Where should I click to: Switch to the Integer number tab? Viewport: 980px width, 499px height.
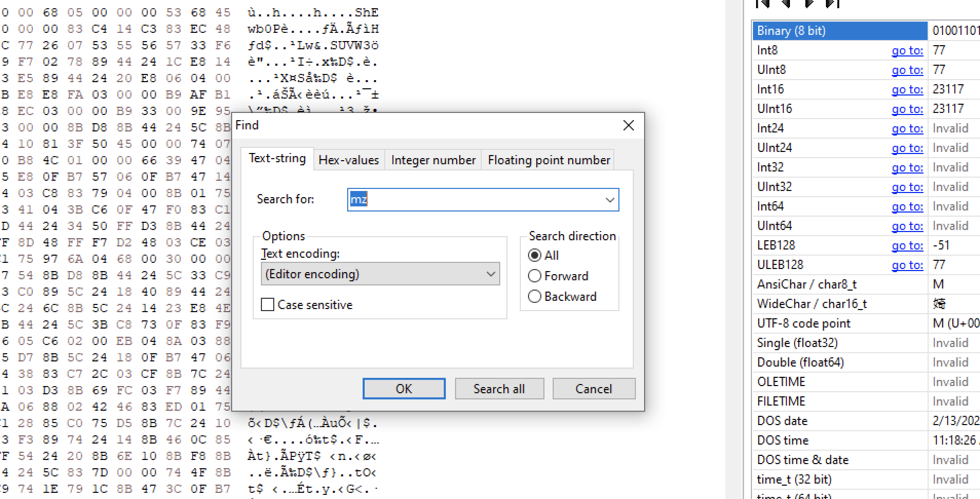[x=434, y=160]
